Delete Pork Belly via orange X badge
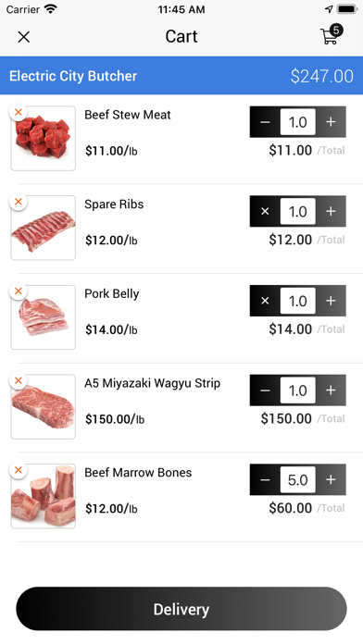363x644 pixels. coord(19,291)
